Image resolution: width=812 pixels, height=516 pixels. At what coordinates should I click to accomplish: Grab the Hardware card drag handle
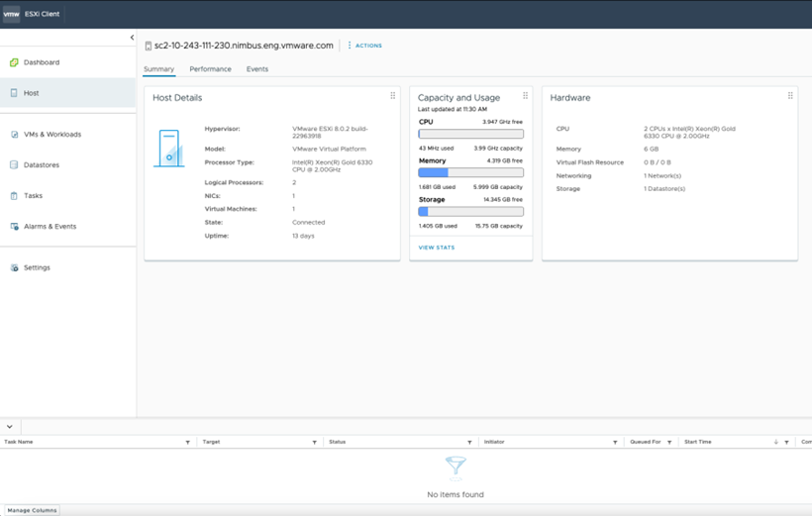[790, 95]
